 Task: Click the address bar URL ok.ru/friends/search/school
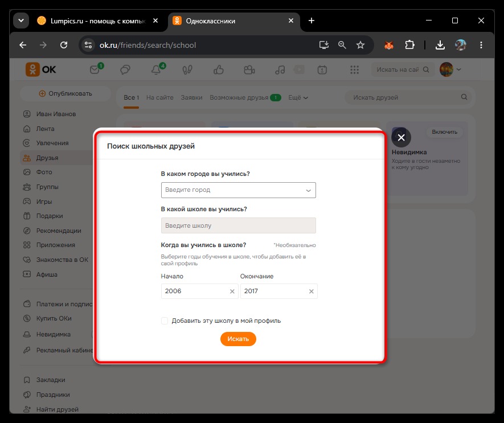pos(147,45)
